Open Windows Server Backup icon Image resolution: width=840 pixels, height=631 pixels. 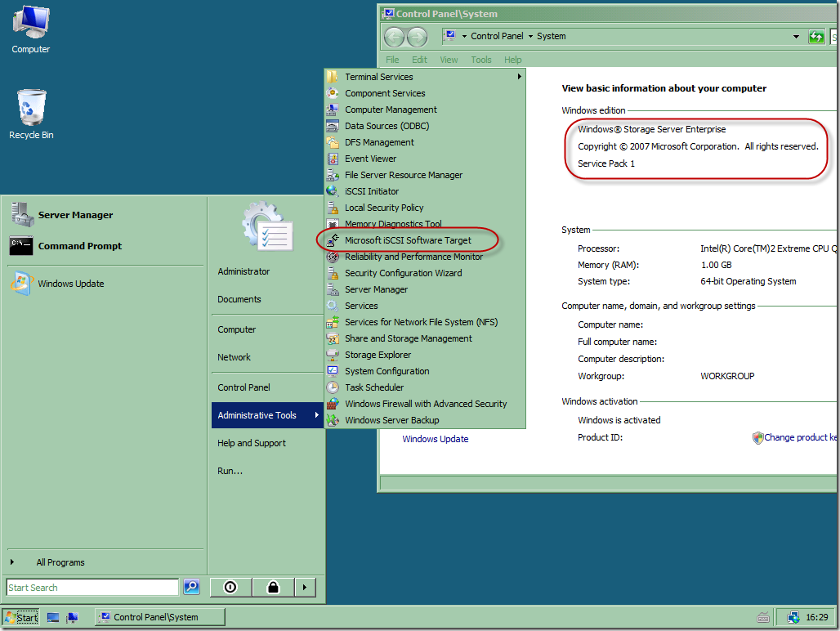pos(333,420)
